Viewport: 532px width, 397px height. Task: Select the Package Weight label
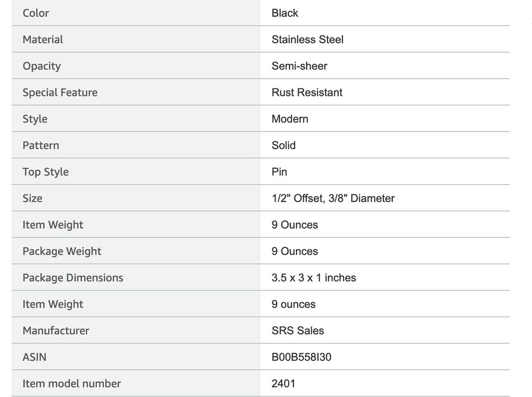pos(62,251)
